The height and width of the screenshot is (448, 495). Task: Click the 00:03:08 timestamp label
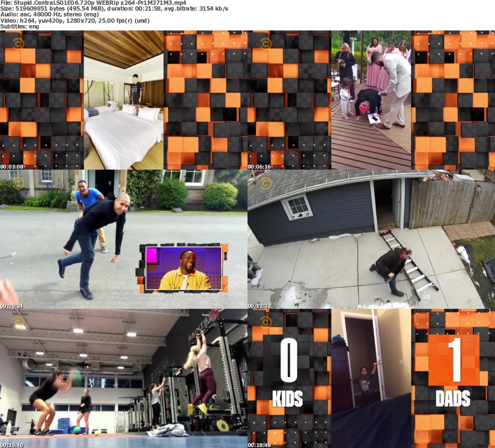[x=12, y=167]
